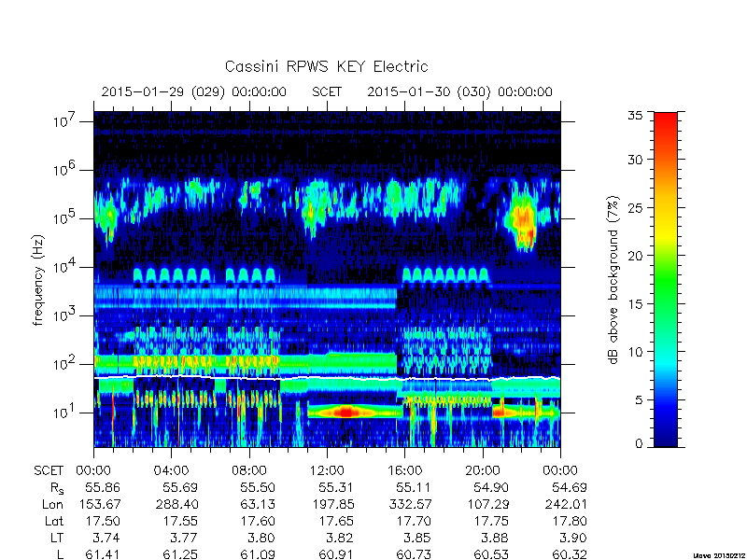Click the colorbar tick label '25'
Viewport: 747px width, 560px height.
(636, 207)
